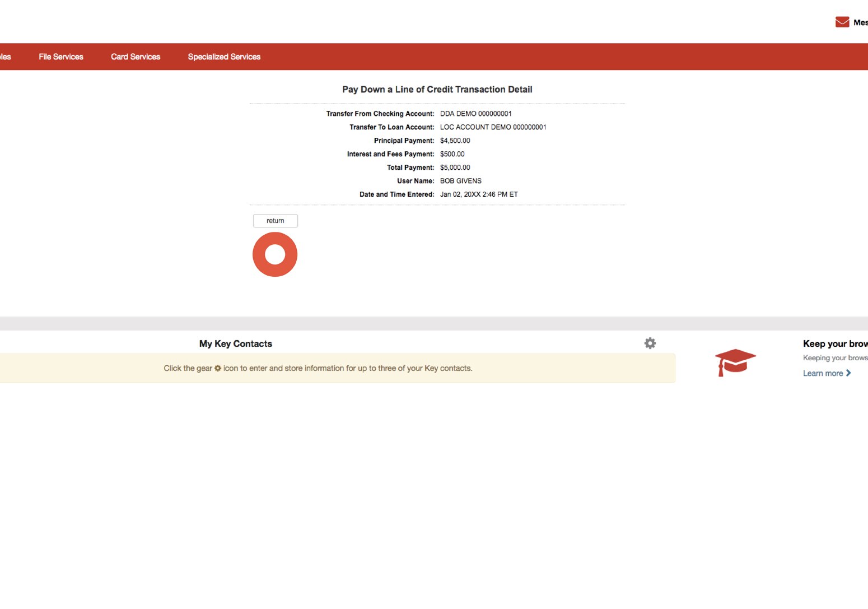Viewport: 868px width, 609px height.
Task: Open the Card Services menu
Action: 135,57
